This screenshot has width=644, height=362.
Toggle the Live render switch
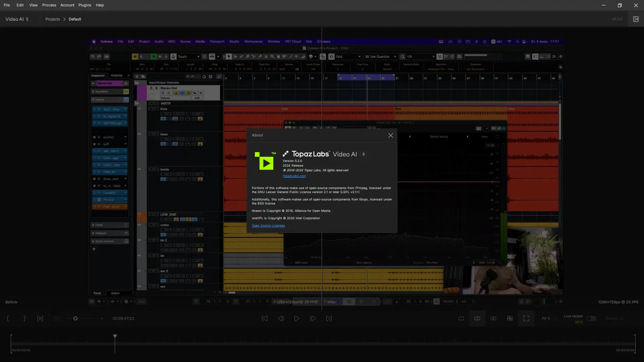pos(591,318)
